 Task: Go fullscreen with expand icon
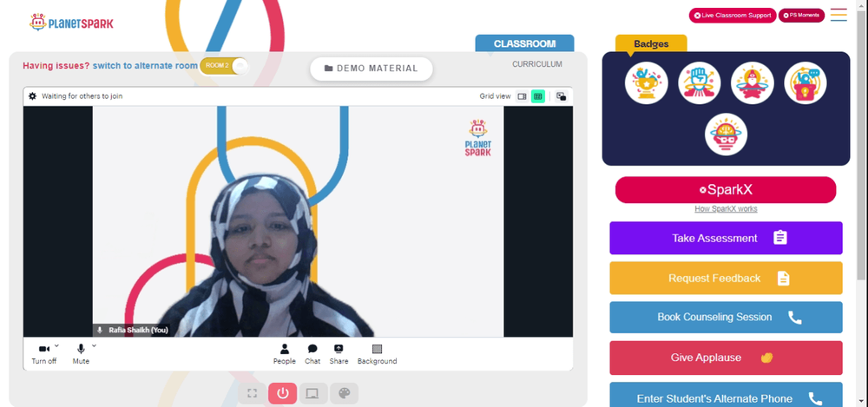point(252,393)
